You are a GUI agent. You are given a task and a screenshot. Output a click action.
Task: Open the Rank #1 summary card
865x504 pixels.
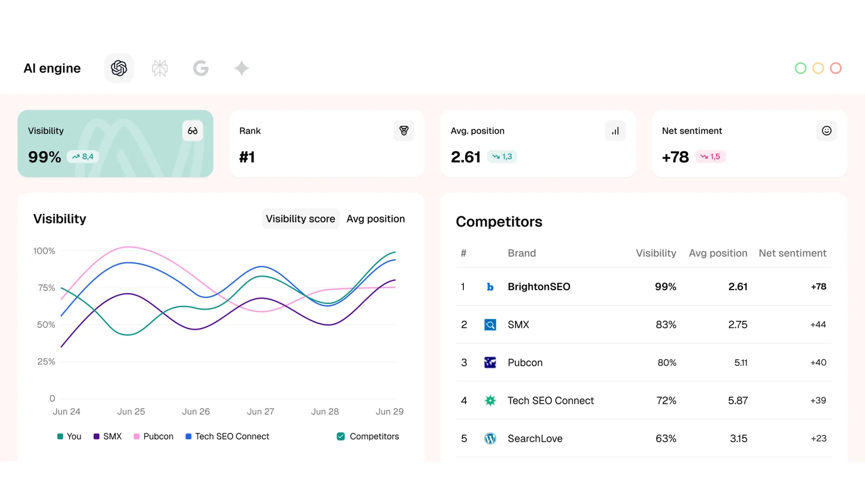click(x=327, y=144)
